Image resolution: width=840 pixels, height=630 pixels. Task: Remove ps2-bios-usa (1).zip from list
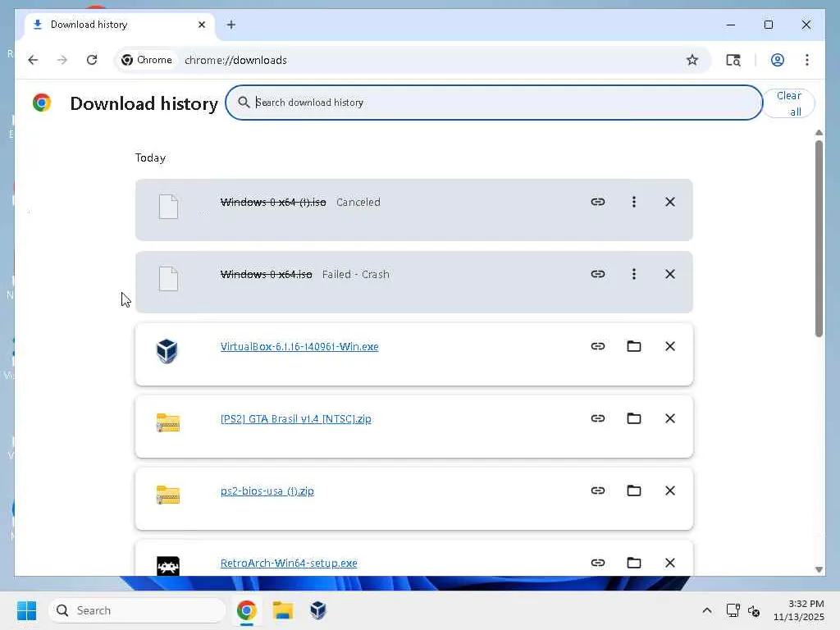click(669, 491)
